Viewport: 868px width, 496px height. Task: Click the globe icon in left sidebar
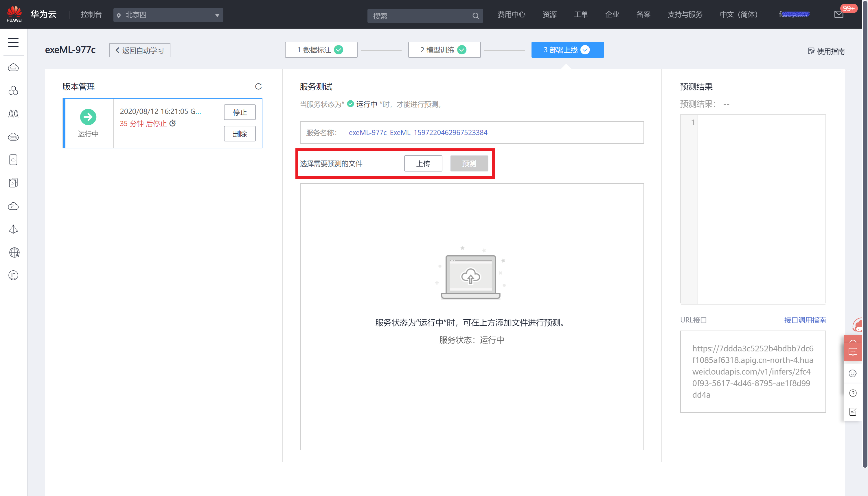[x=14, y=252]
